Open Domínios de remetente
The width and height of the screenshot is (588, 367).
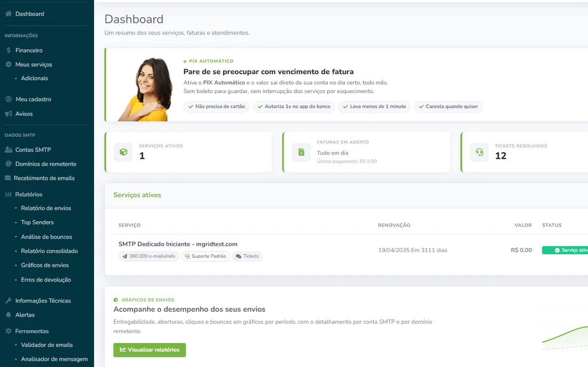(47, 164)
